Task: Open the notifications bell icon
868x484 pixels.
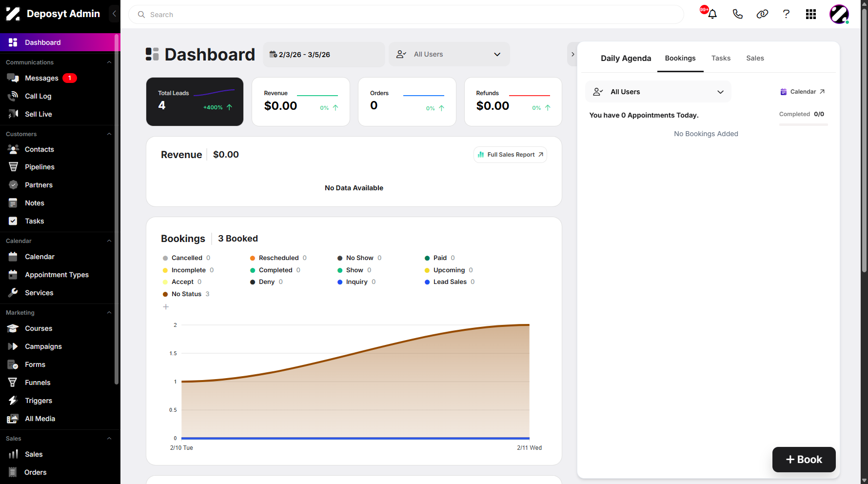Action: tap(712, 14)
